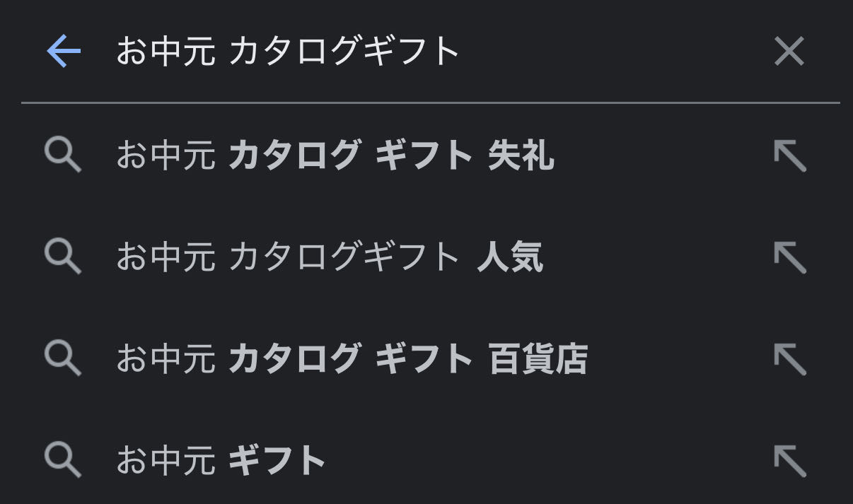Click the magnifier icon beside the 人気 suggestion
This screenshot has height=504, width=853.
click(63, 257)
